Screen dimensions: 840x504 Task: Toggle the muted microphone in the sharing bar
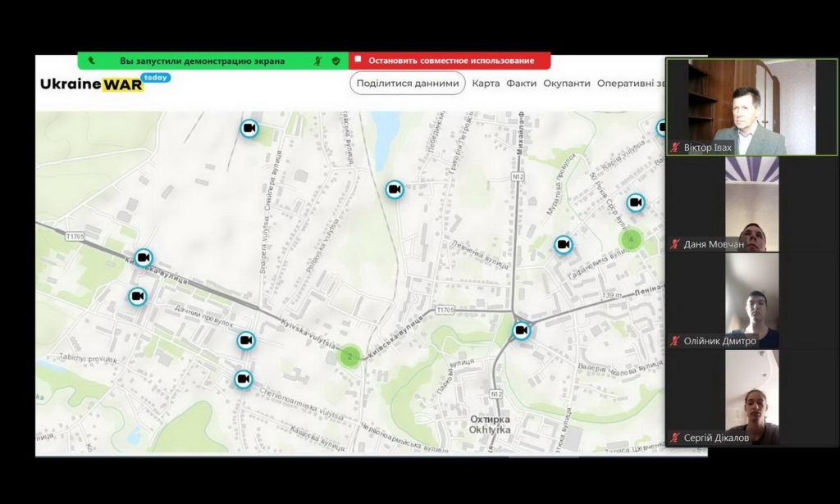click(x=318, y=61)
